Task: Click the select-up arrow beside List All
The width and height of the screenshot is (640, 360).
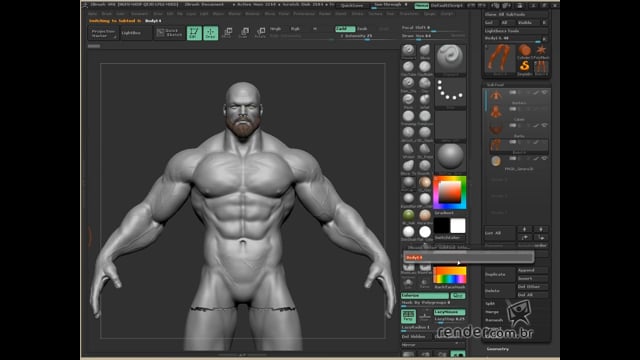Action: (x=524, y=229)
